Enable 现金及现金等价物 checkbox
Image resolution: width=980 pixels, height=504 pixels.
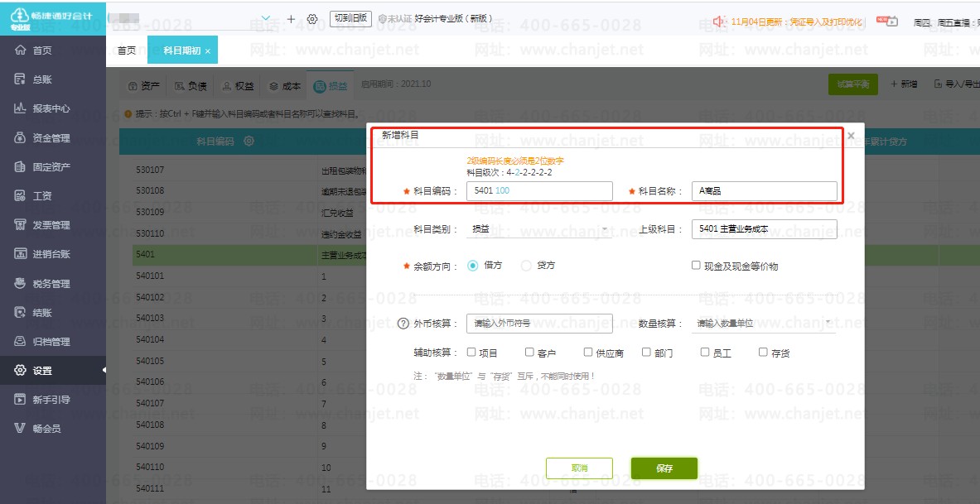click(x=696, y=266)
